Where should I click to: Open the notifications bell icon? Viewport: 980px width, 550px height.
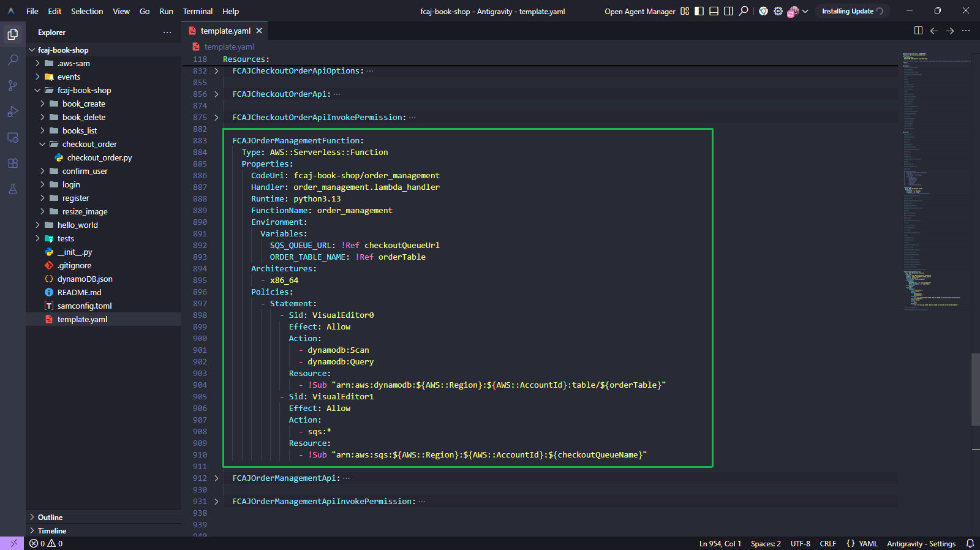pyautogui.click(x=970, y=543)
